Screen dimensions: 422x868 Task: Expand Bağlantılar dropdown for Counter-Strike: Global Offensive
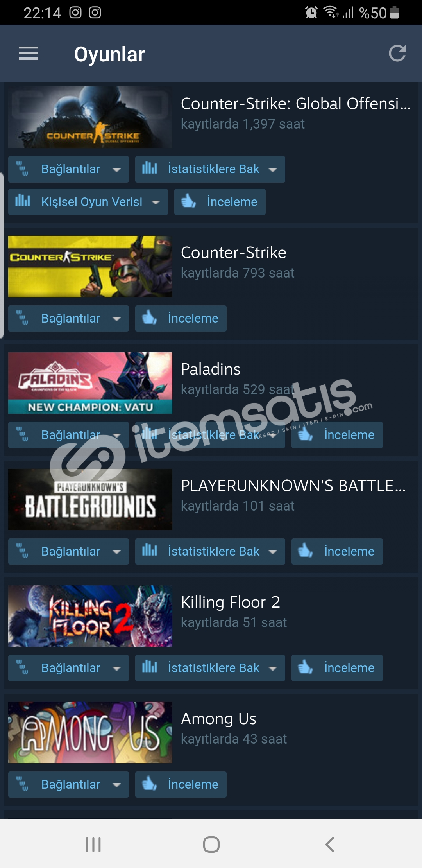tap(68, 169)
